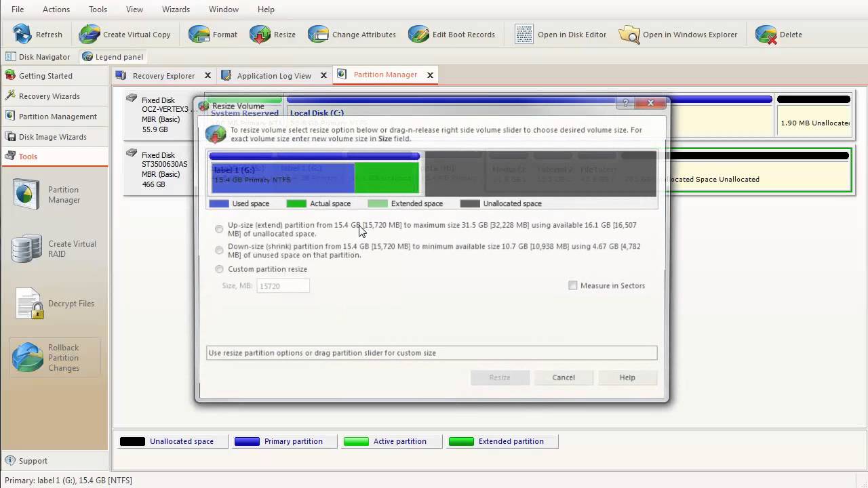Open the View menu
Screen dimensions: 868x488
134,9
